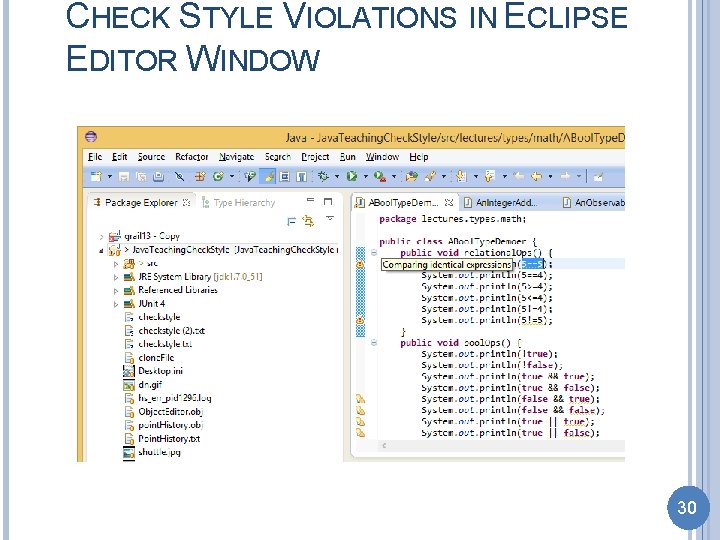Open the Navigate menu
This screenshot has height=540, width=720.
pos(236,157)
